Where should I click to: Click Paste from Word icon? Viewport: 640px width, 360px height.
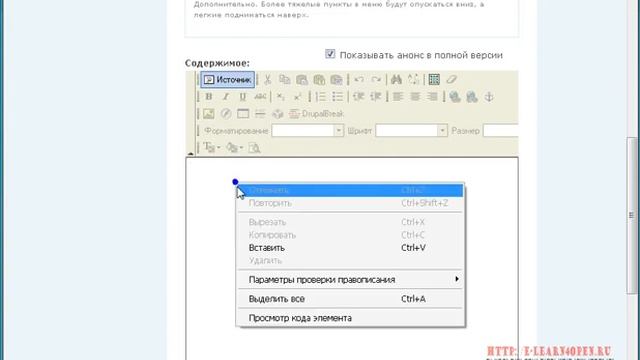pos(336,80)
